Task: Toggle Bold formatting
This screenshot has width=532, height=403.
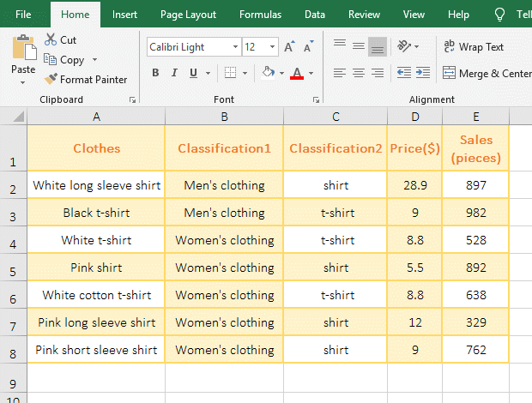Action: point(155,73)
